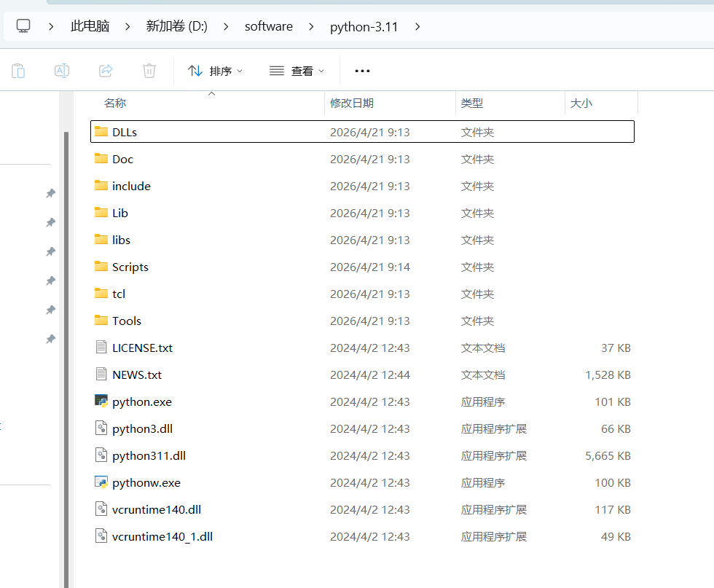
Task: Select the include folder icon
Action: coord(101,185)
